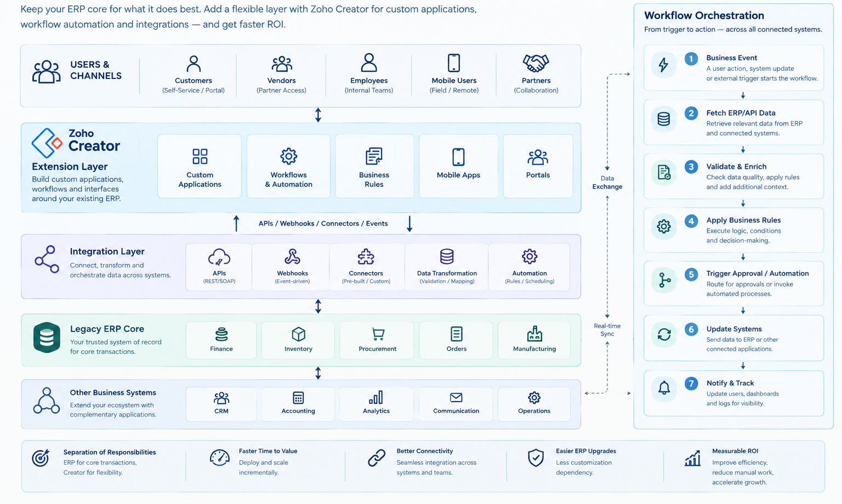
Task: Click the Fetch ERP/API Data database icon
Action: click(664, 119)
